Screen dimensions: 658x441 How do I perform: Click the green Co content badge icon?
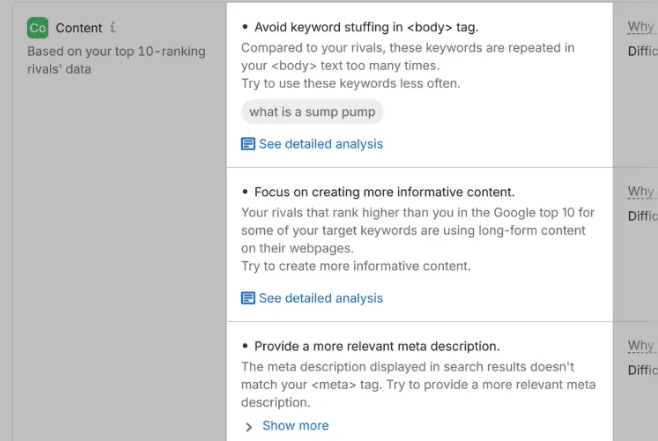pos(38,28)
